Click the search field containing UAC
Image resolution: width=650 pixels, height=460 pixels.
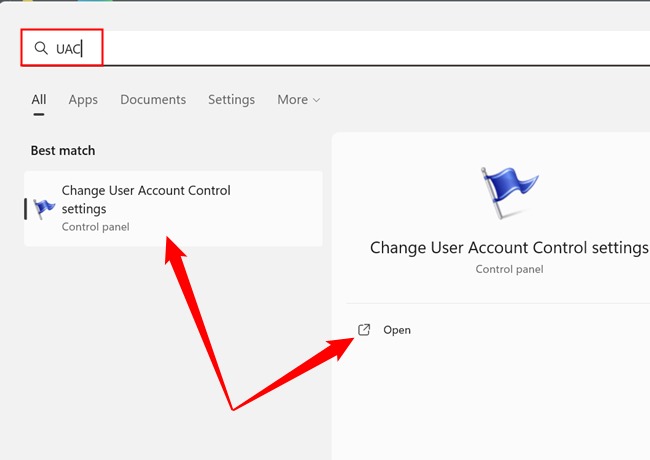(x=336, y=48)
